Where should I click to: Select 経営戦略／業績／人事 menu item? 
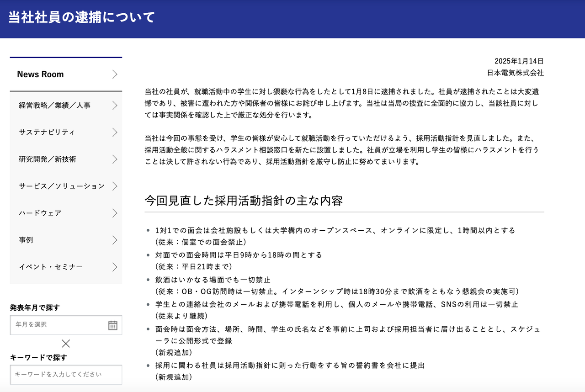(66, 106)
